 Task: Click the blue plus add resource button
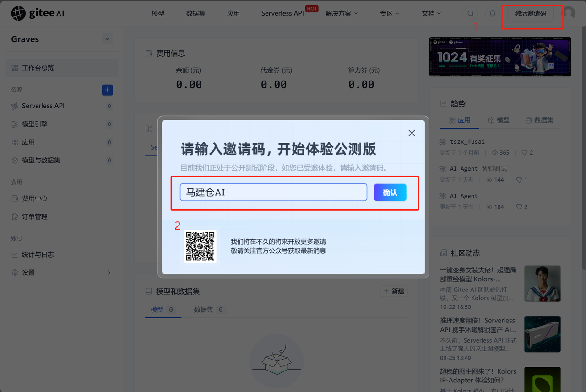[x=107, y=90]
